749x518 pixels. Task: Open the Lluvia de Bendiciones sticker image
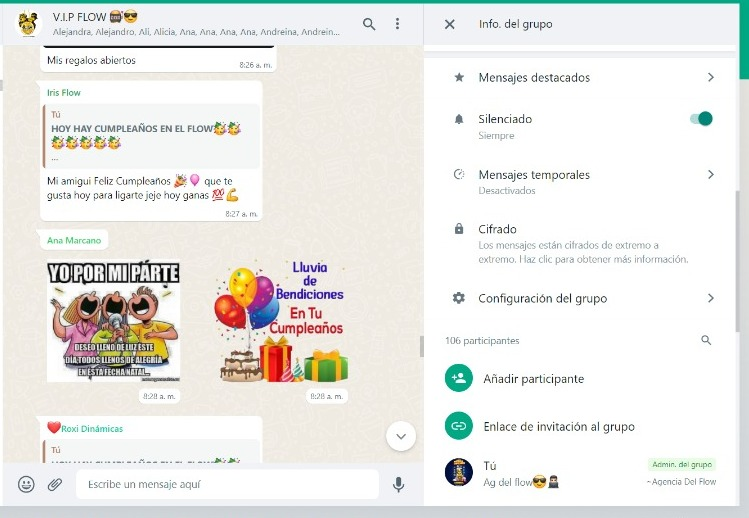point(281,323)
